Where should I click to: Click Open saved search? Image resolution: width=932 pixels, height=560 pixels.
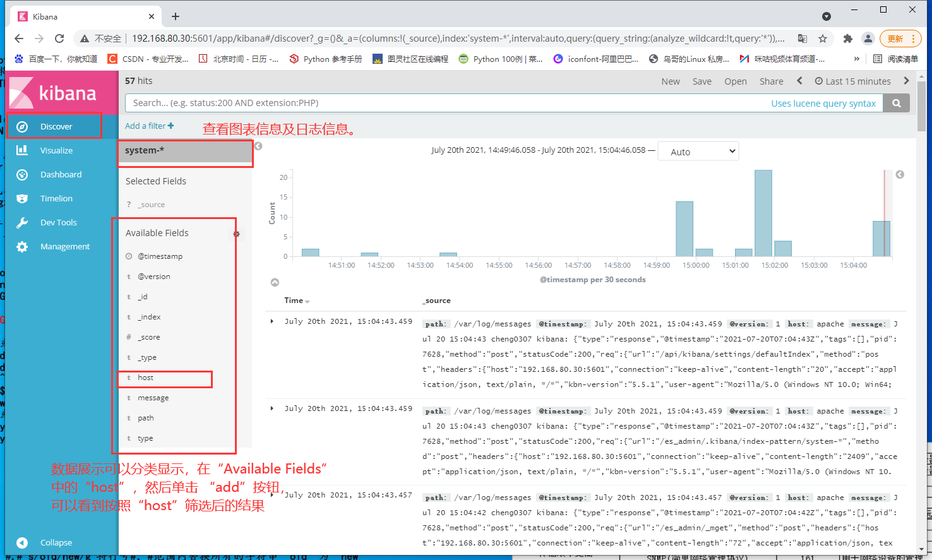coord(736,81)
